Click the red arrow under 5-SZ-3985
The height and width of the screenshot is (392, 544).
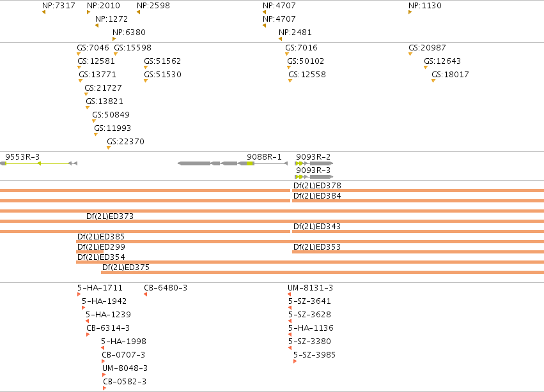tap(295, 361)
